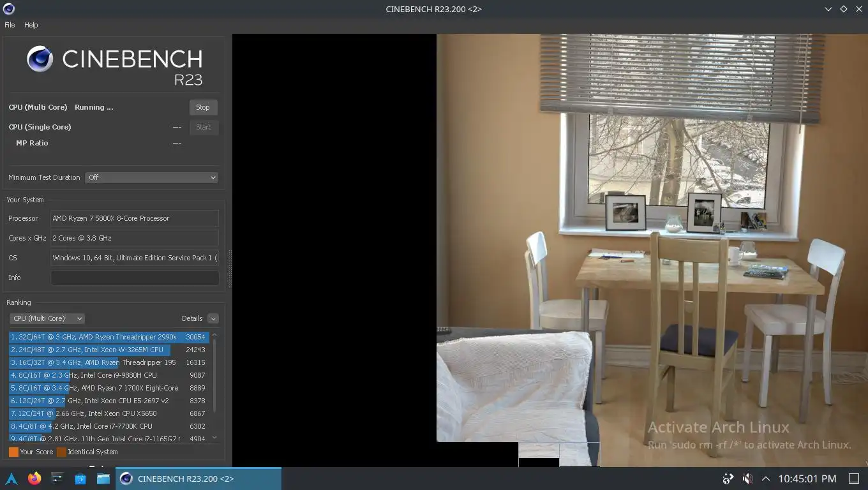868x490 pixels.
Task: Open the CPU (Multi Core) ranking dropdown
Action: pyautogui.click(x=47, y=318)
